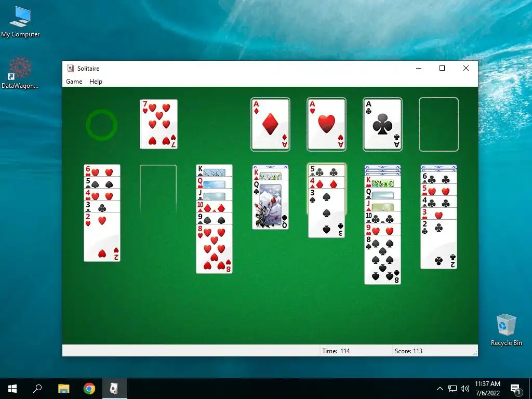
Task: Select the 3 of spades card
Action: click(x=326, y=213)
